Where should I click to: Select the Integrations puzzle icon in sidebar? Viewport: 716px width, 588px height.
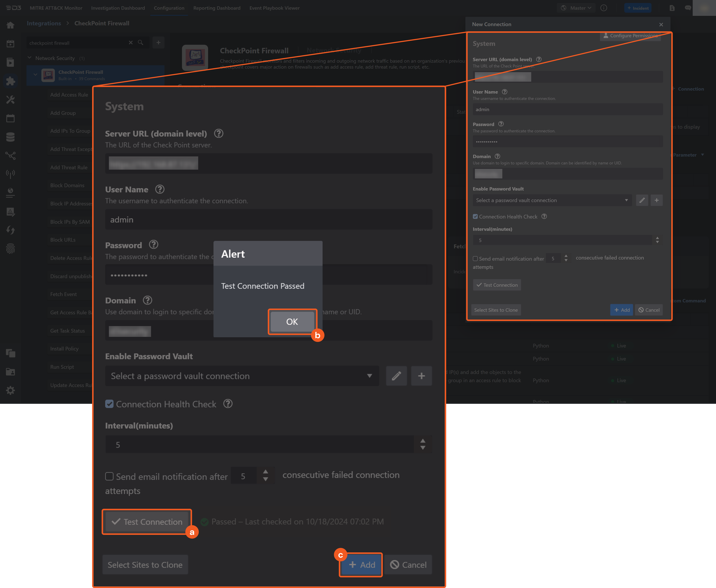pos(11,81)
